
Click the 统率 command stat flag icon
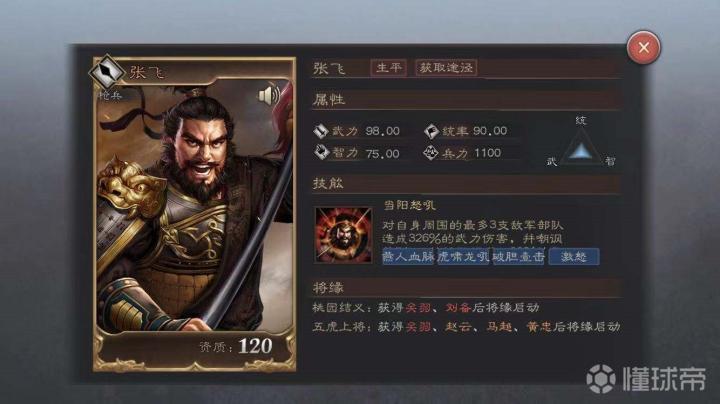click(431, 131)
